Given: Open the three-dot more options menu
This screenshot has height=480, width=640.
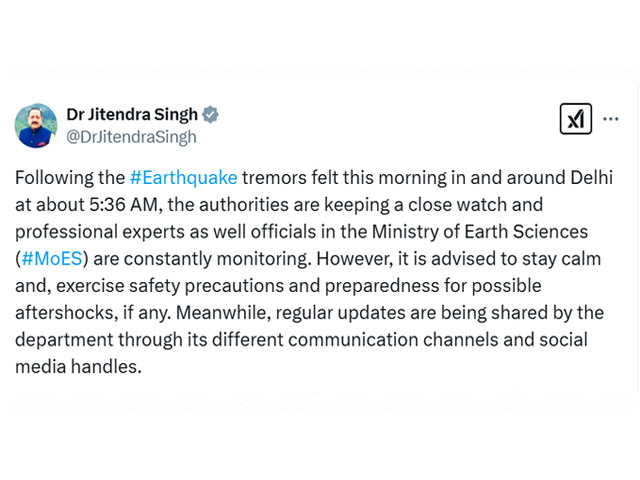Looking at the screenshot, I should (x=611, y=119).
